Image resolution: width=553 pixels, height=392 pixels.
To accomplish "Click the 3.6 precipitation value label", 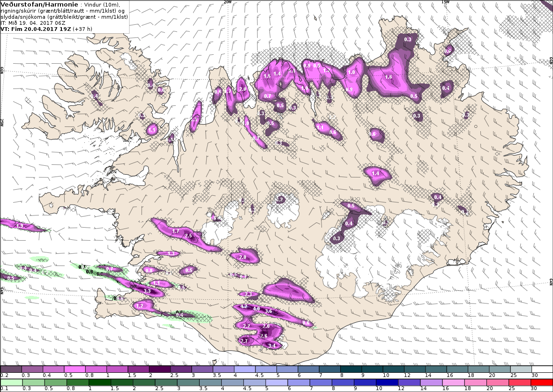I will click(x=269, y=311).
